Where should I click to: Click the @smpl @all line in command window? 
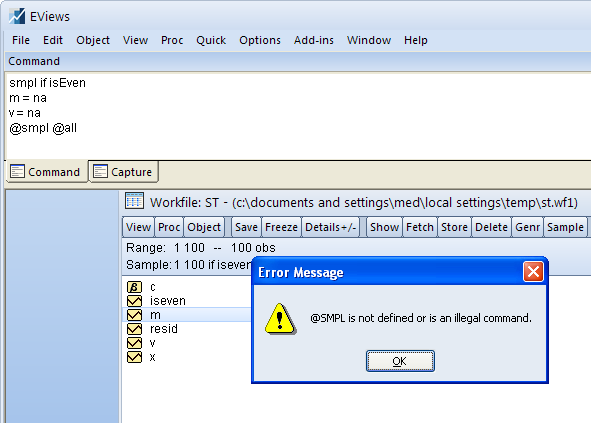tap(43, 128)
